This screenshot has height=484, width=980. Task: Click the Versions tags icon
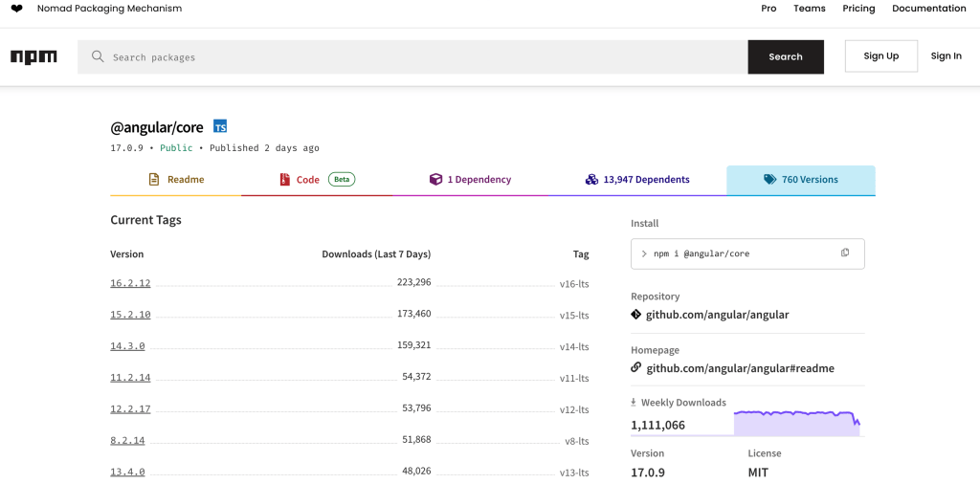[770, 179]
